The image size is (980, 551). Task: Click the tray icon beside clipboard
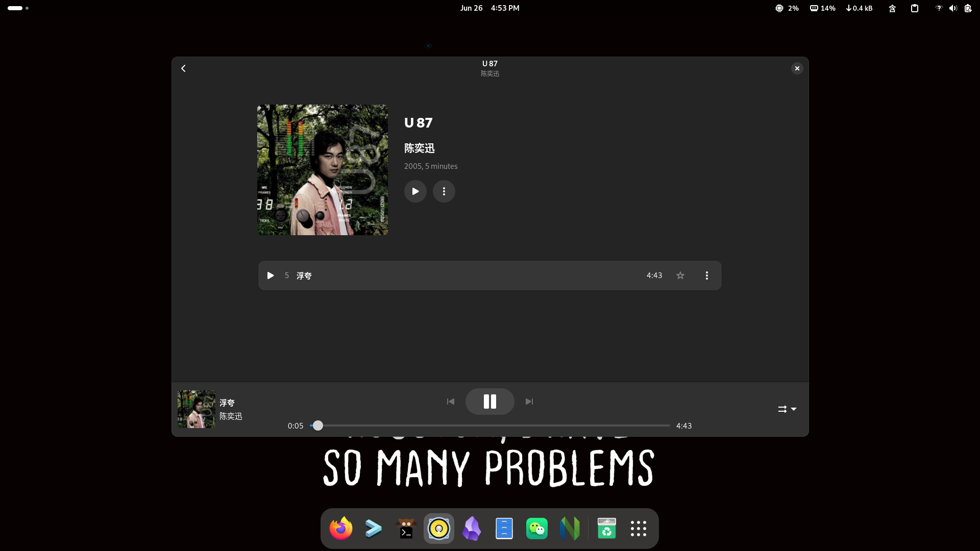[892, 8]
